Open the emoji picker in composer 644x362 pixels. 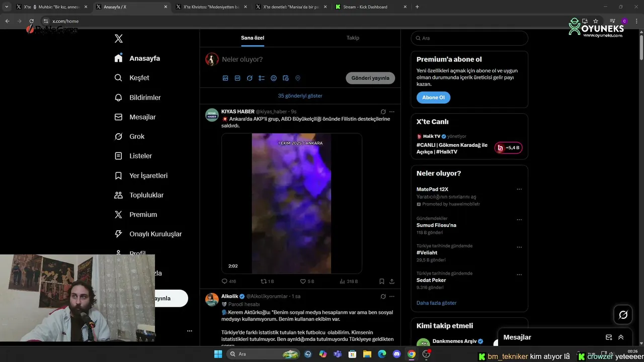(274, 78)
